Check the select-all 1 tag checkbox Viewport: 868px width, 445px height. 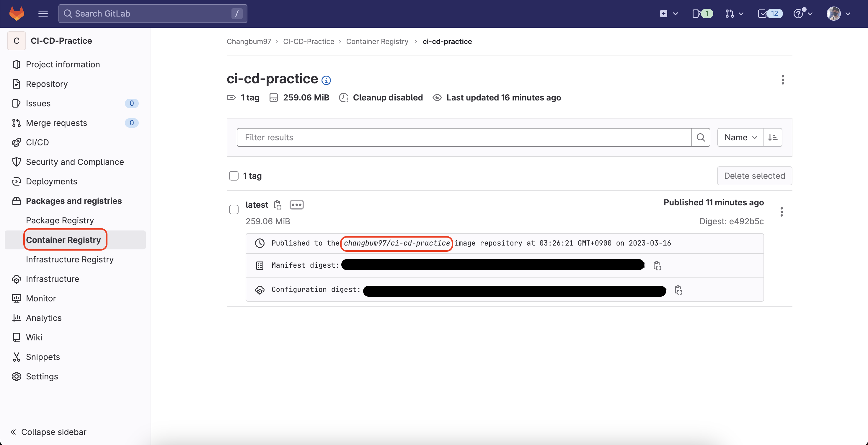pyautogui.click(x=234, y=176)
